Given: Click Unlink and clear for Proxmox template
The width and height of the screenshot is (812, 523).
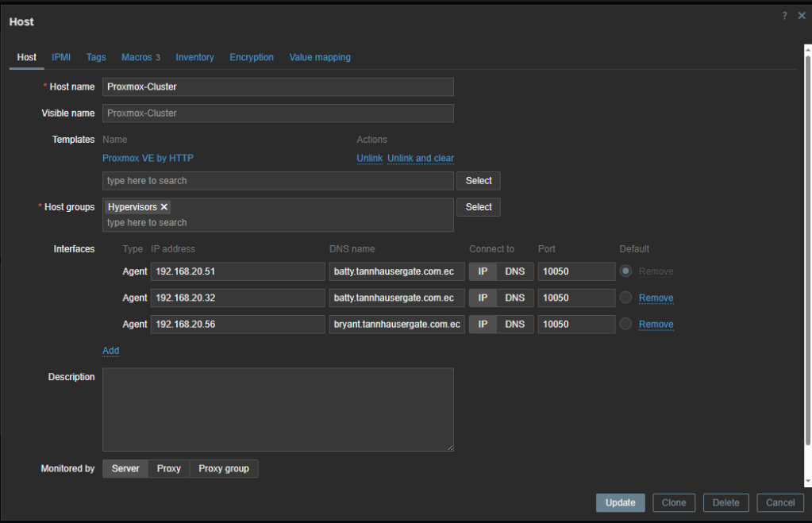Looking at the screenshot, I should tap(421, 159).
